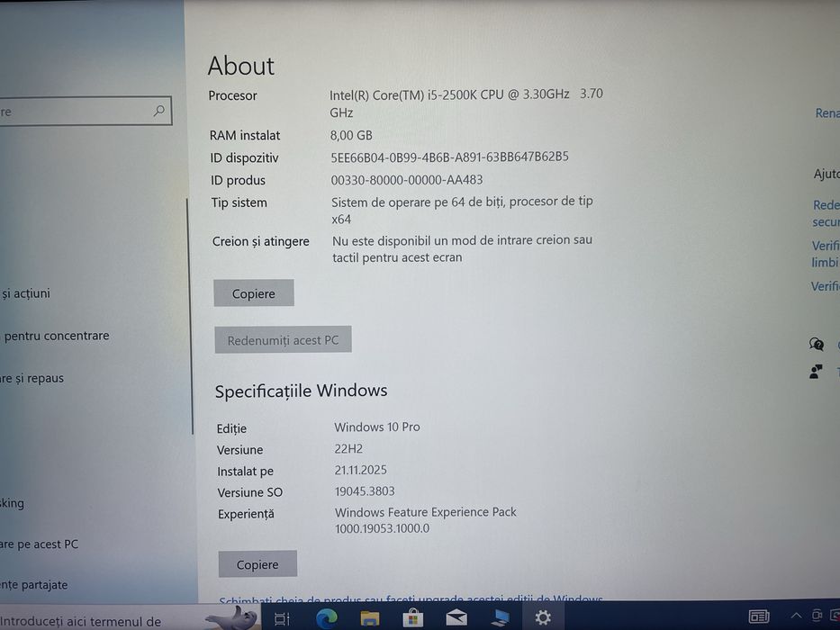
Task: Open the Mail app from the taskbar
Action: (x=456, y=618)
